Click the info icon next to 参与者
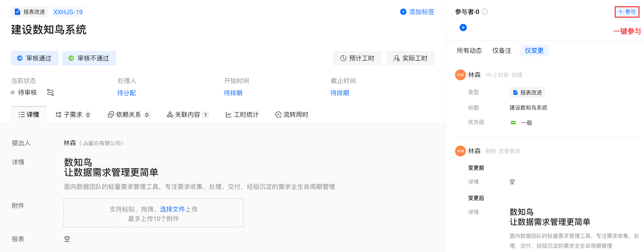The image size is (644, 252). [x=485, y=12]
